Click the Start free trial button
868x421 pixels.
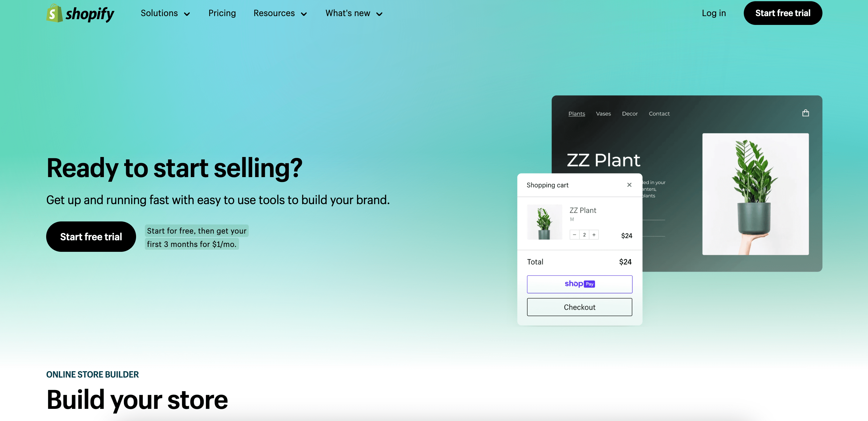(x=782, y=13)
